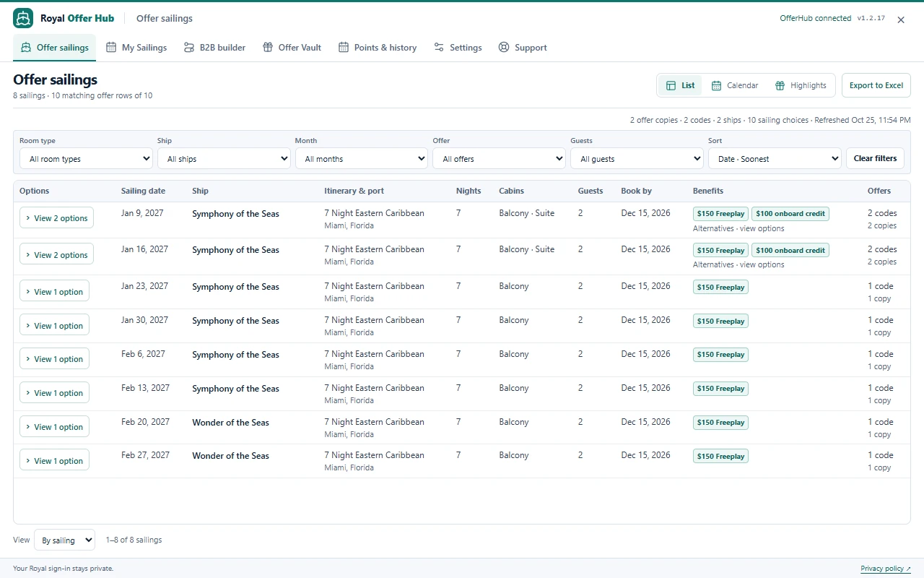Click the calendar icon beside My Sailings
The width and height of the screenshot is (924, 578).
pyautogui.click(x=111, y=48)
